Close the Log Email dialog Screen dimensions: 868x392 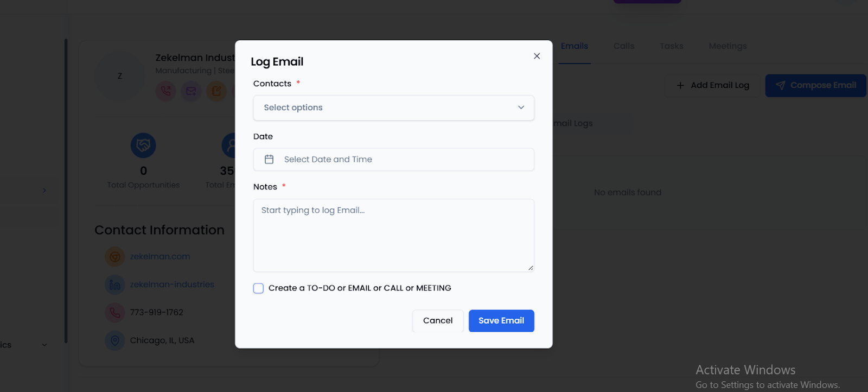[x=537, y=56]
